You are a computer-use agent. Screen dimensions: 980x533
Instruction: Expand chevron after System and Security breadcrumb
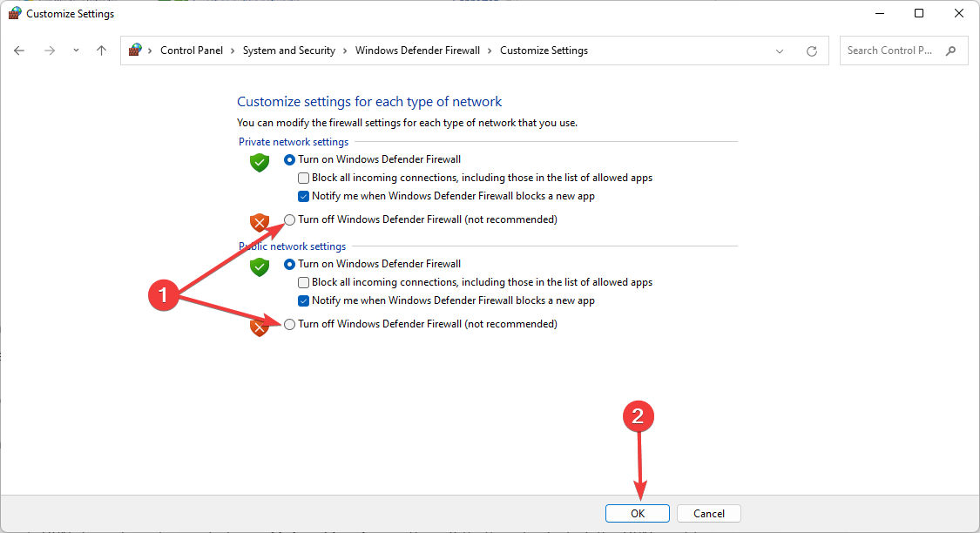(345, 51)
